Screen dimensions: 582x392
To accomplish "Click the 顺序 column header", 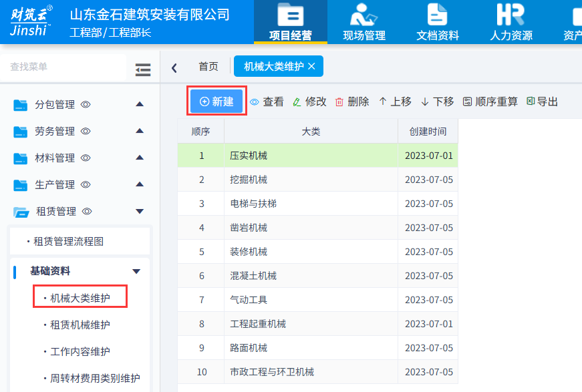I will [201, 132].
